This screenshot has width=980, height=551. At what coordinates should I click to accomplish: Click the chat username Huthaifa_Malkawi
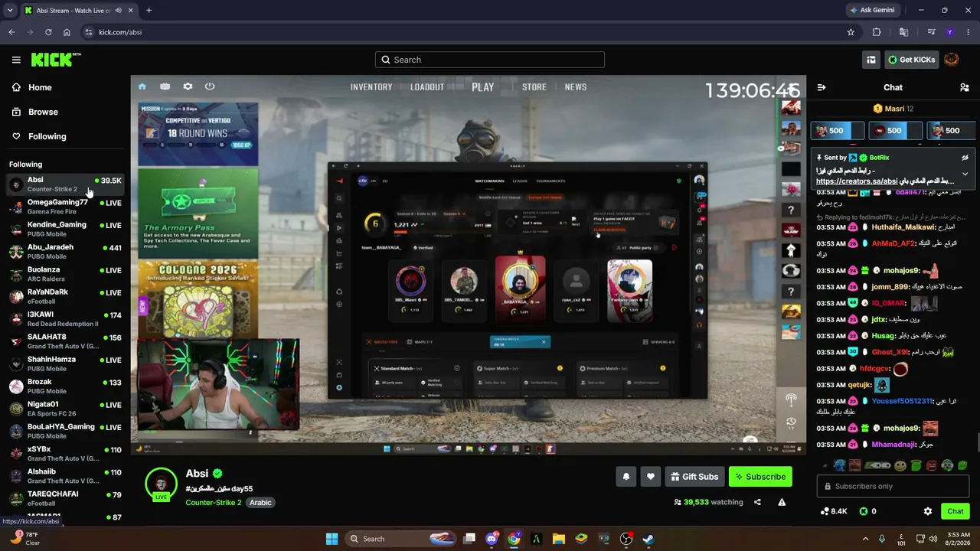[x=903, y=227]
